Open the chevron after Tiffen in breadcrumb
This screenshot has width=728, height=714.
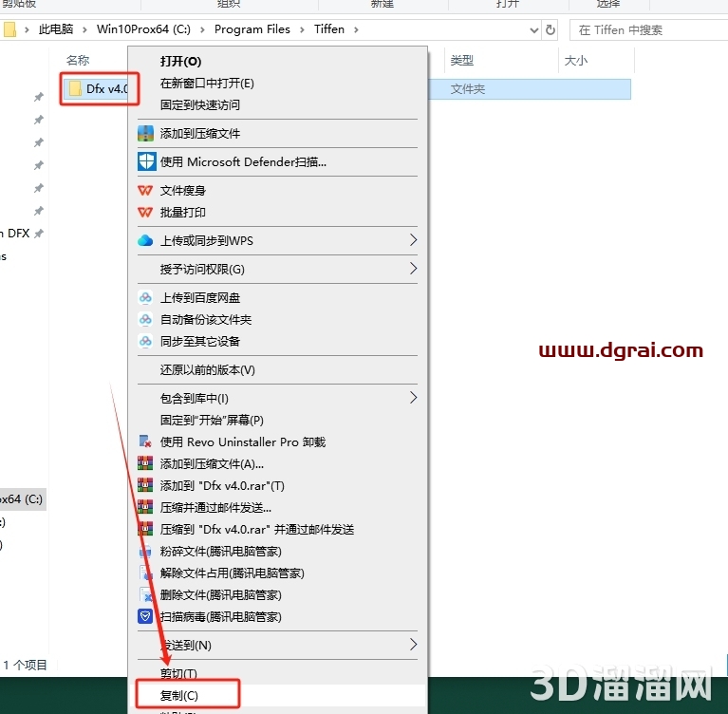click(356, 29)
